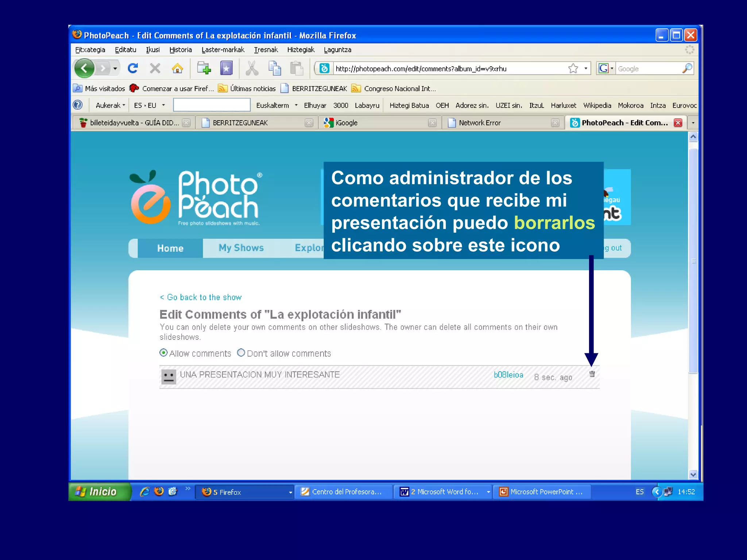Close the PhotoPeach Edit Comments tab

[x=678, y=123]
